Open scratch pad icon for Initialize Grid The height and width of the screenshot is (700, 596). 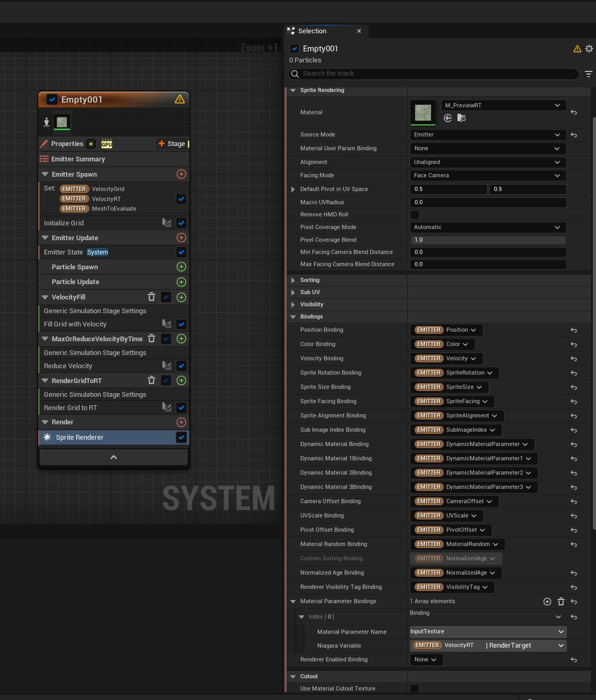pos(167,223)
